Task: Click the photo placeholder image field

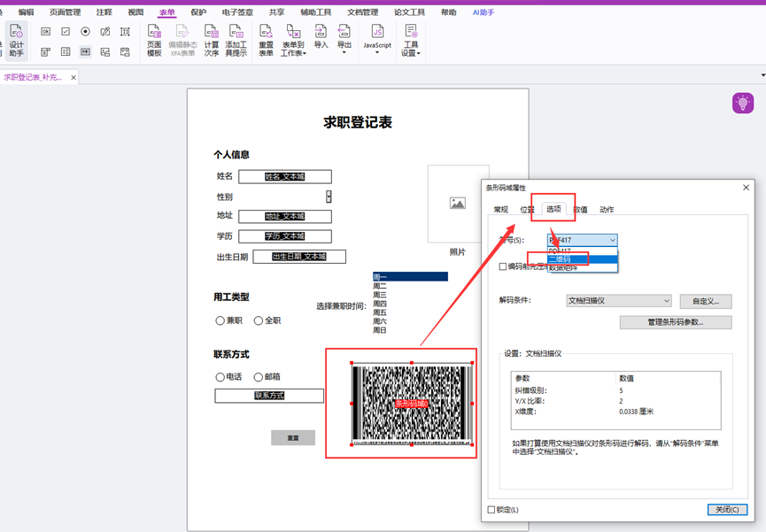Action: coord(458,204)
